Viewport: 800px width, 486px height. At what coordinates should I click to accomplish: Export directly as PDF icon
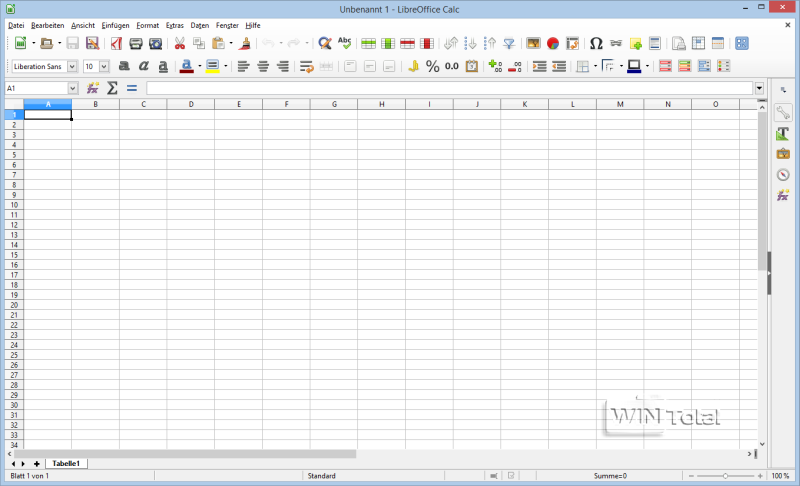[x=116, y=43]
